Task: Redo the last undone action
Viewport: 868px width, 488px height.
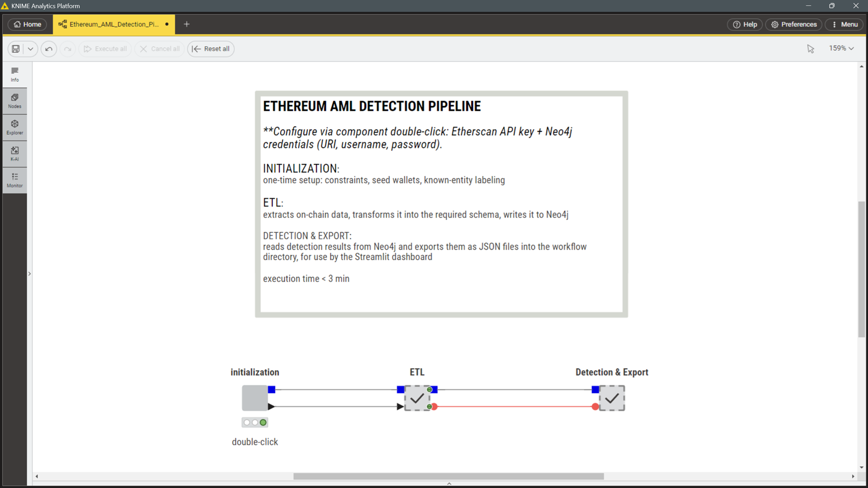Action: click(x=68, y=49)
